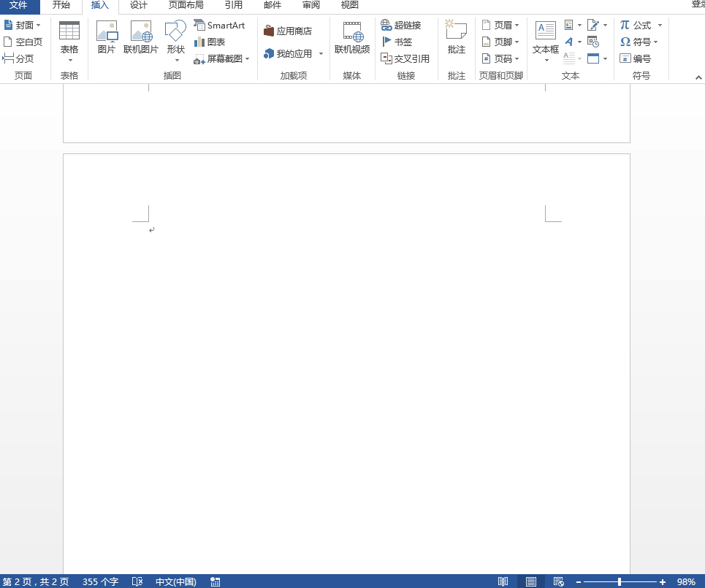Insert a 批注 comment
This screenshot has height=588, width=705.
pos(457,37)
